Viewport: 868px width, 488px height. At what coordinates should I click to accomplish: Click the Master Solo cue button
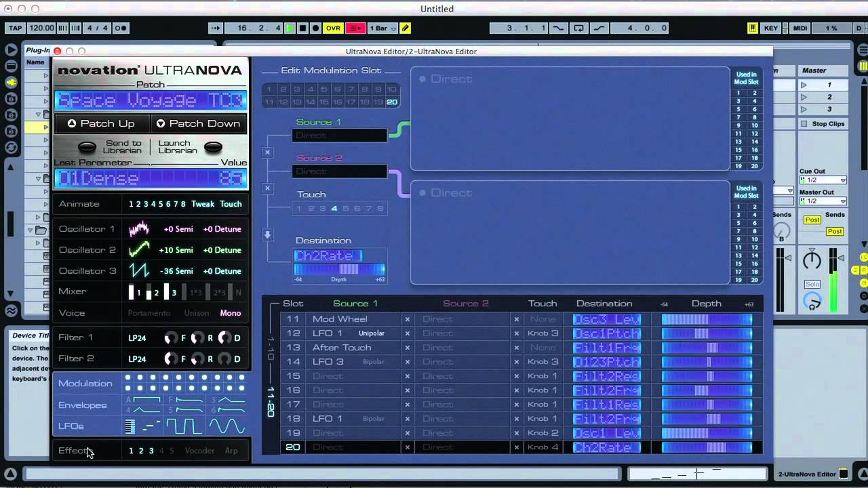click(x=812, y=285)
